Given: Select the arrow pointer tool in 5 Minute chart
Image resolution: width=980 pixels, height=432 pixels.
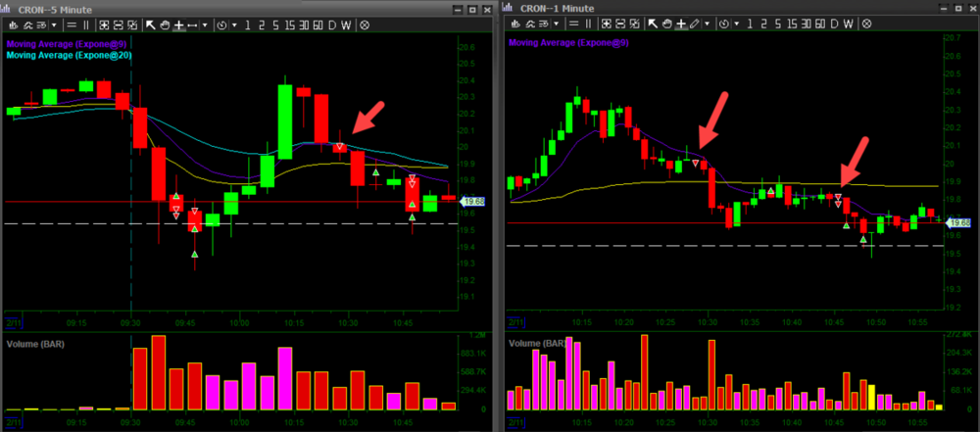Looking at the screenshot, I should (150, 24).
